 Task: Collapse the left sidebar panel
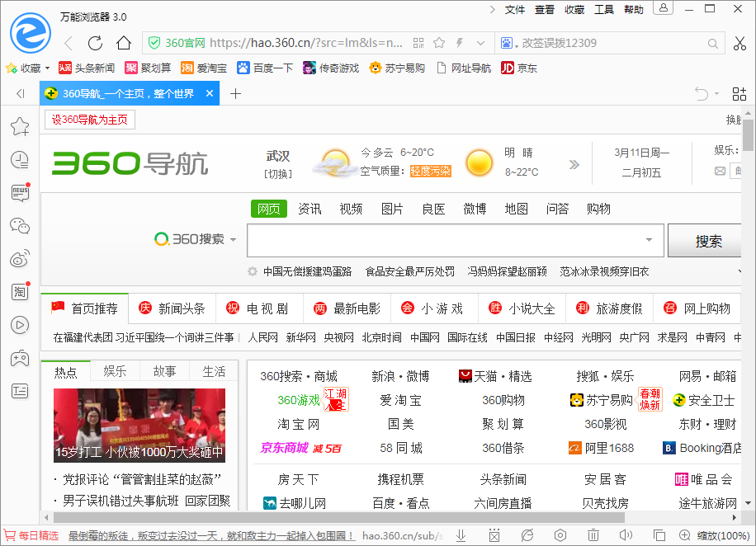(x=21, y=94)
